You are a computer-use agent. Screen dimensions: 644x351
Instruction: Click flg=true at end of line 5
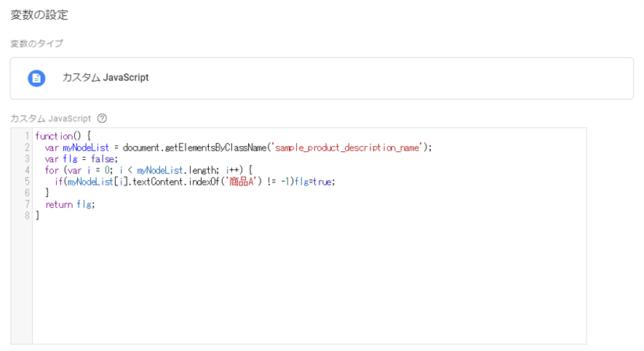point(315,182)
